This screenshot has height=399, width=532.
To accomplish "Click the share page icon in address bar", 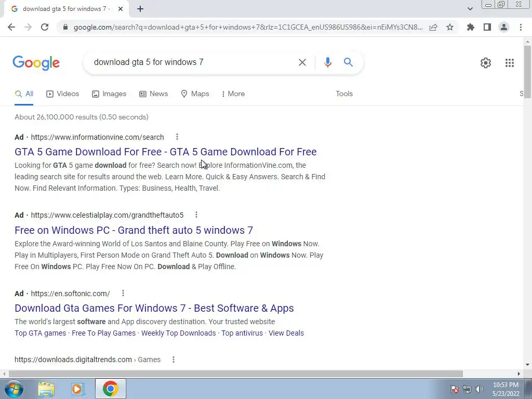I will click(x=433, y=27).
